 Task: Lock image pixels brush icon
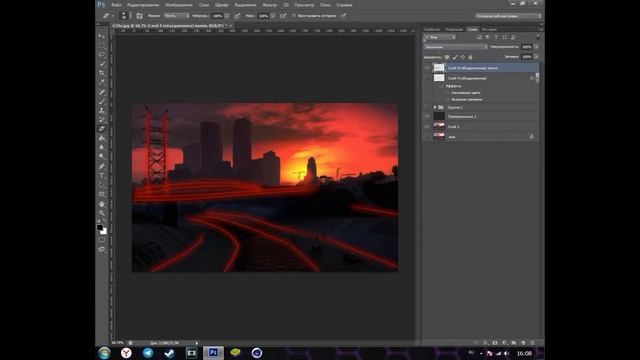click(x=455, y=57)
